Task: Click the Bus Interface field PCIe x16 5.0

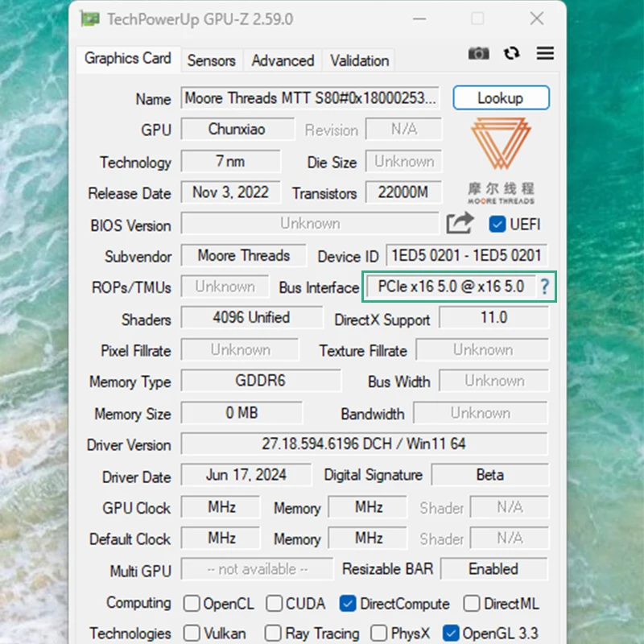Action: click(x=451, y=287)
